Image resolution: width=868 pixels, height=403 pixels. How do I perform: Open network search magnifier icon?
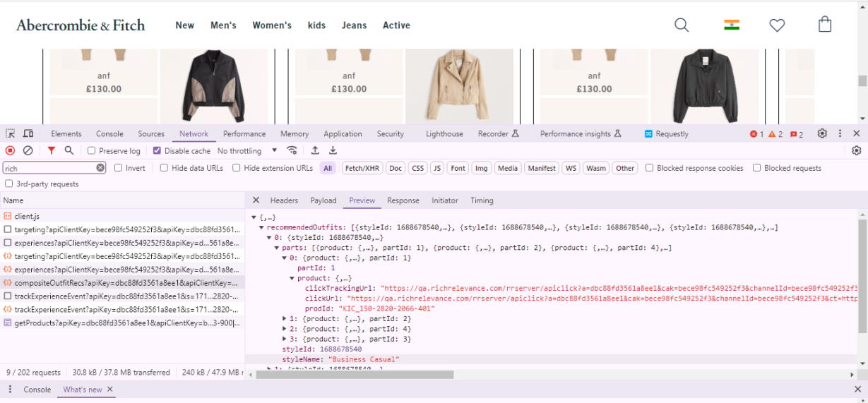point(69,150)
